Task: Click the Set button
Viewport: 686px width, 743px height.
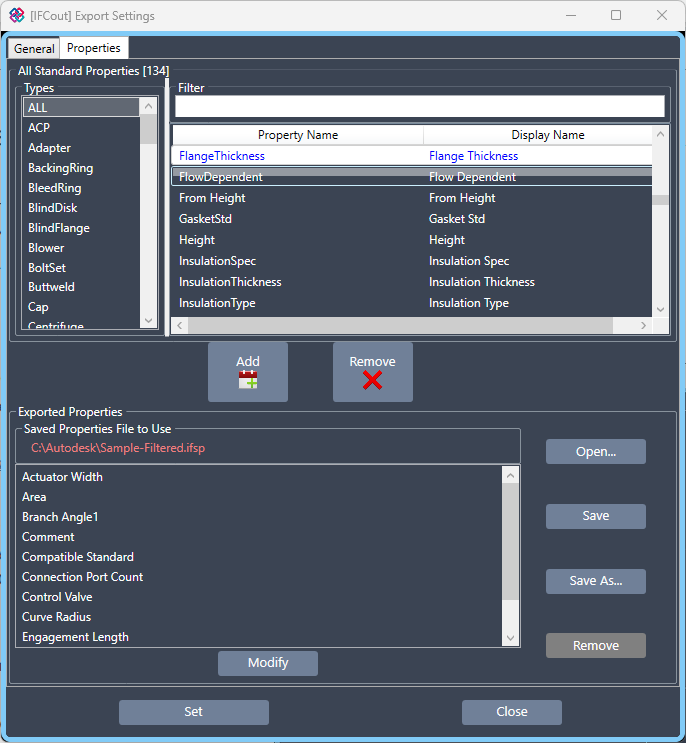Action: tap(194, 712)
